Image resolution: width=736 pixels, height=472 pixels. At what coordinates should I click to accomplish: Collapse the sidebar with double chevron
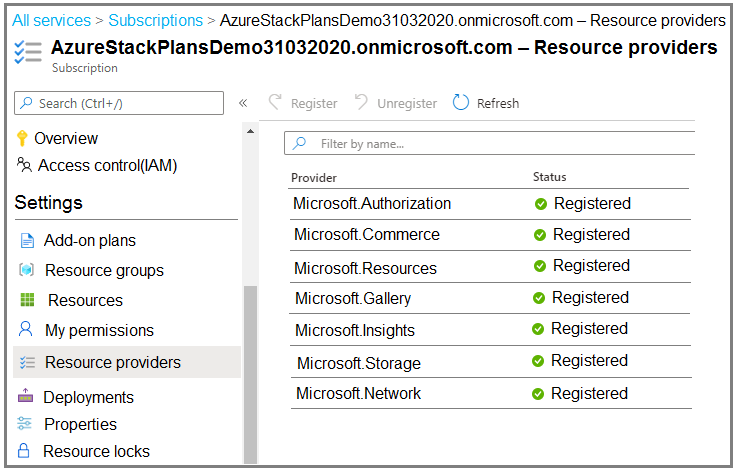[x=243, y=103]
